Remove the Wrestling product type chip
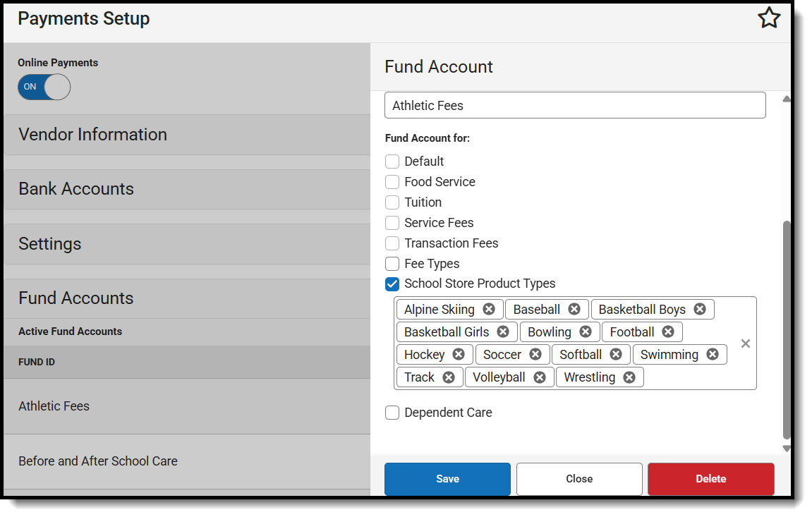 (x=629, y=377)
